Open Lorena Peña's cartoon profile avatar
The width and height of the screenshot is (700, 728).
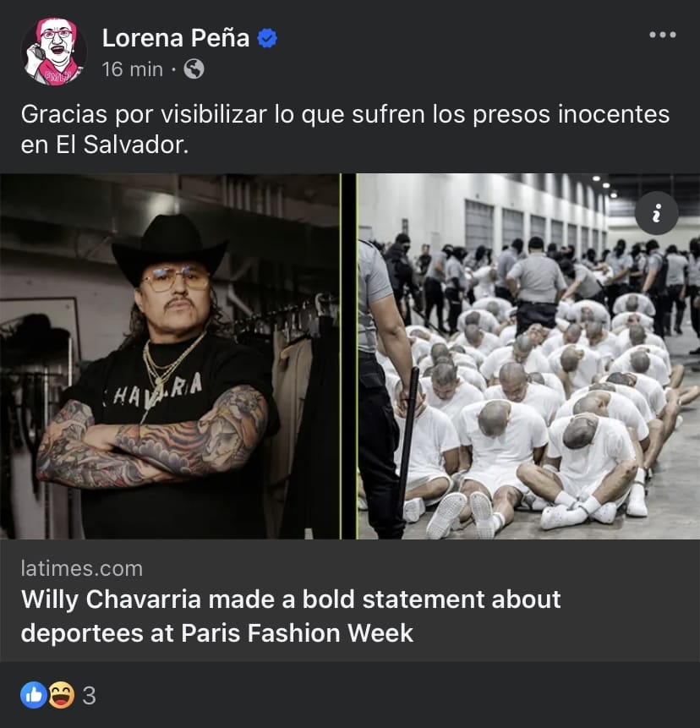point(54,52)
